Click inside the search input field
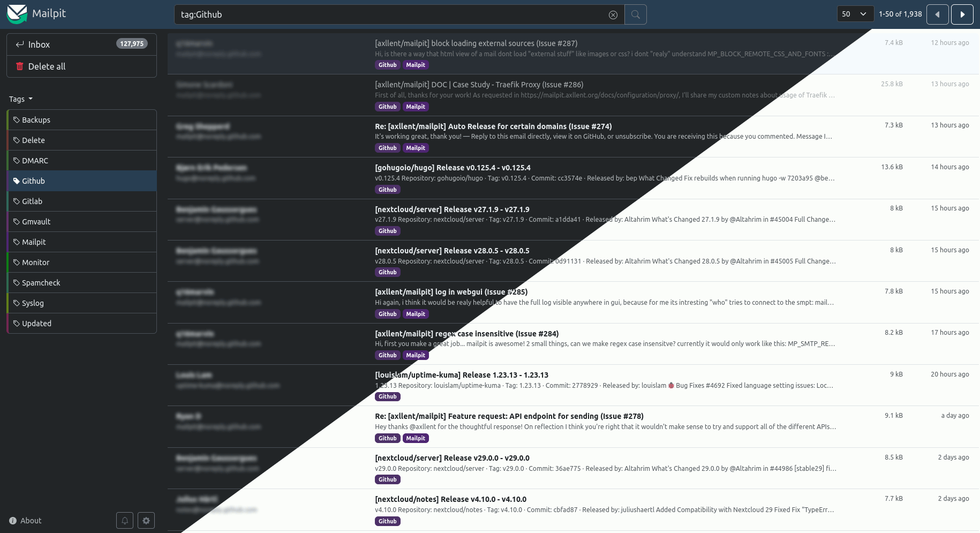Viewport: 980px width, 533px height. point(375,14)
